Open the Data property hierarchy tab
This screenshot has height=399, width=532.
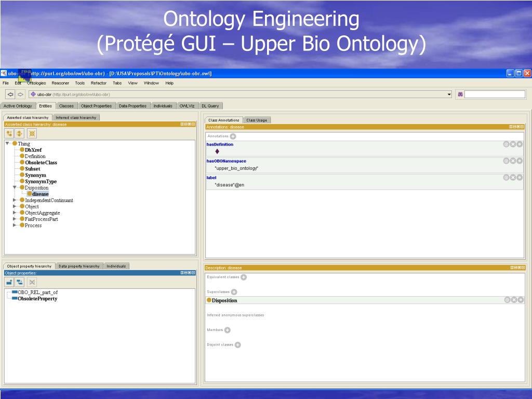79,267
